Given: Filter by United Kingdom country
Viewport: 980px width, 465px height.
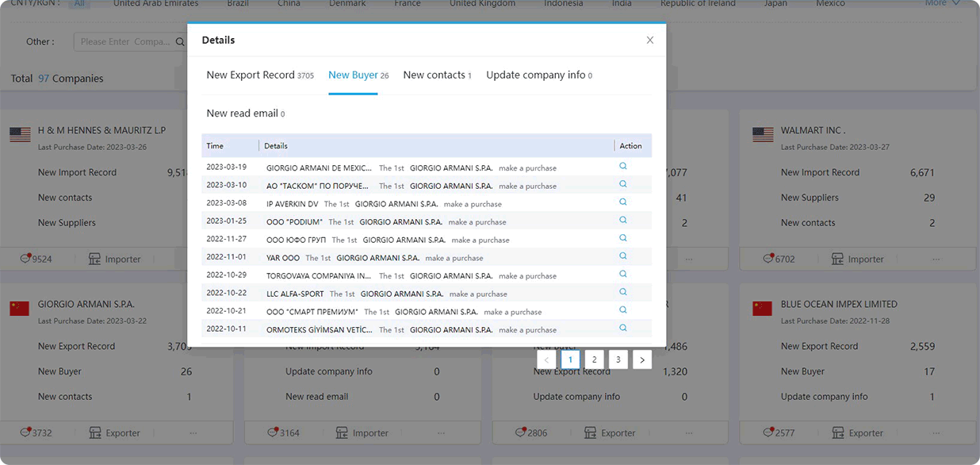Looking at the screenshot, I should tap(482, 3).
